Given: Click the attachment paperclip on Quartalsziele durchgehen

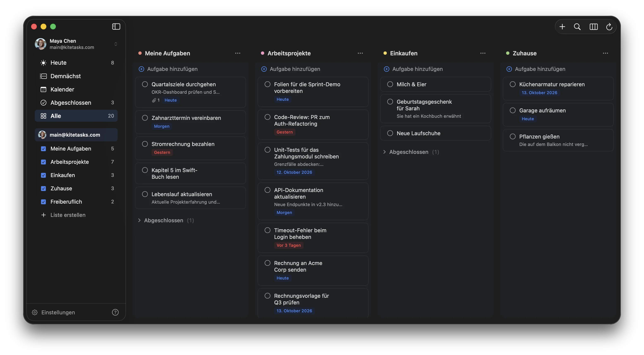Looking at the screenshot, I should pos(154,100).
